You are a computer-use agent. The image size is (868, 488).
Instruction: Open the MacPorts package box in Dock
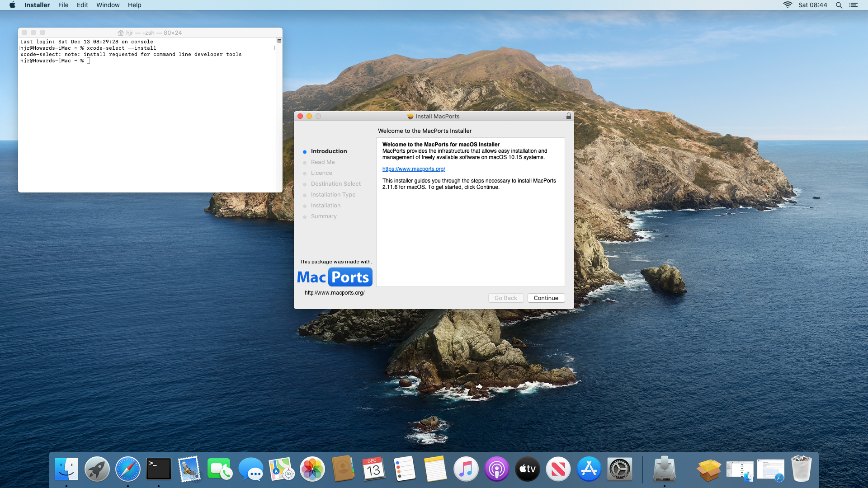(708, 470)
